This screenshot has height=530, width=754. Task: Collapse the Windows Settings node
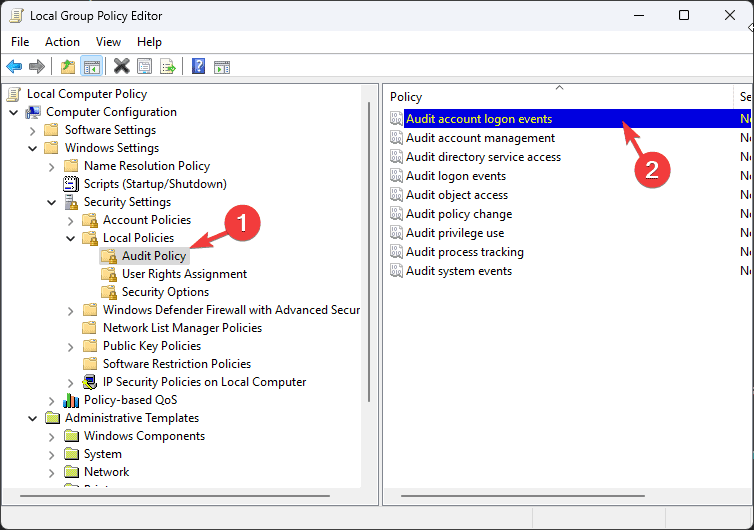32,149
